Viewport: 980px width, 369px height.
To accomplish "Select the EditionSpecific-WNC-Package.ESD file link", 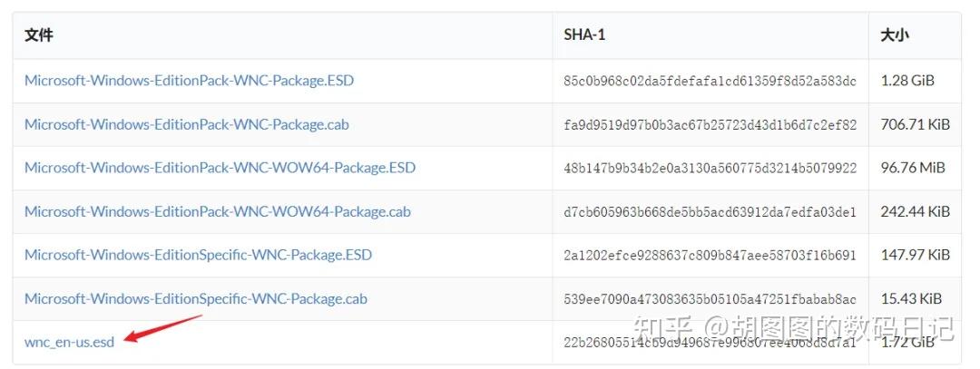I will 198,255.
